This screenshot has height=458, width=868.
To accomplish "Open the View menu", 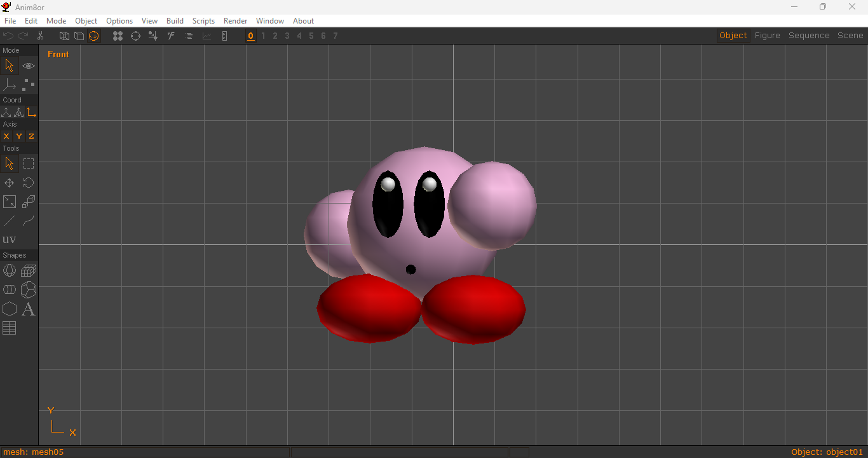I will (x=149, y=21).
